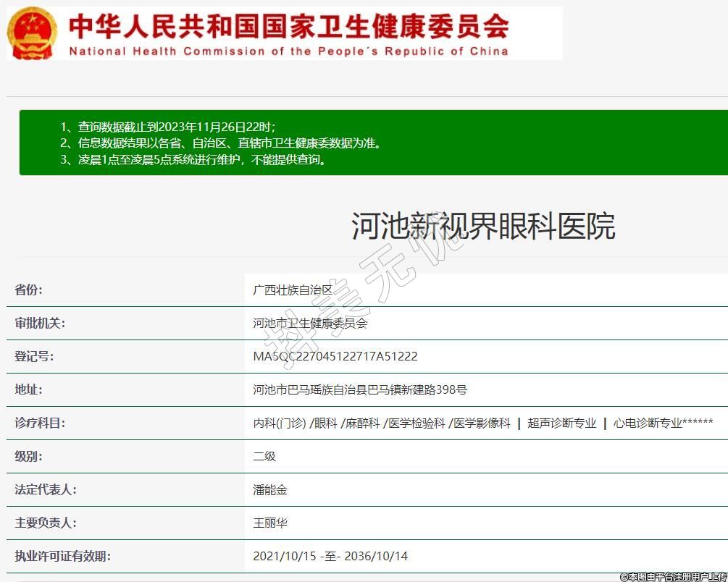Click 超声诊断专业 in the departments row
This screenshot has height=582, width=728.
coord(562,423)
